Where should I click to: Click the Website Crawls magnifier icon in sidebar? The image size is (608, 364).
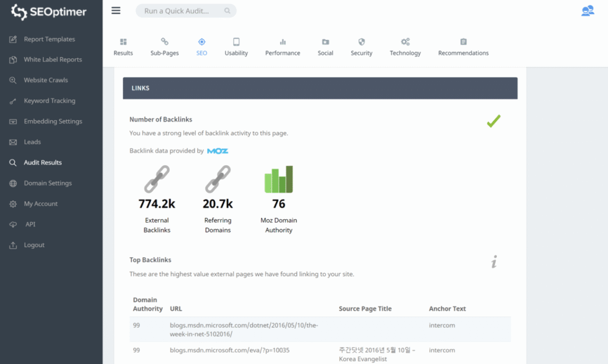pyautogui.click(x=13, y=80)
